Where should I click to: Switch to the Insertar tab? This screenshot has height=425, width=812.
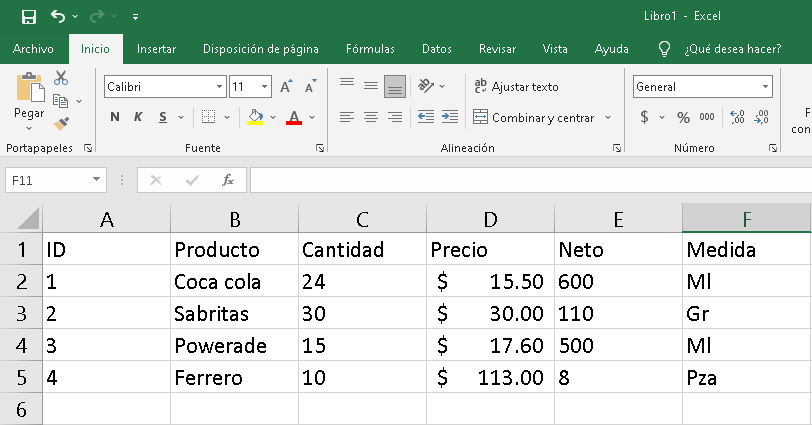point(156,49)
